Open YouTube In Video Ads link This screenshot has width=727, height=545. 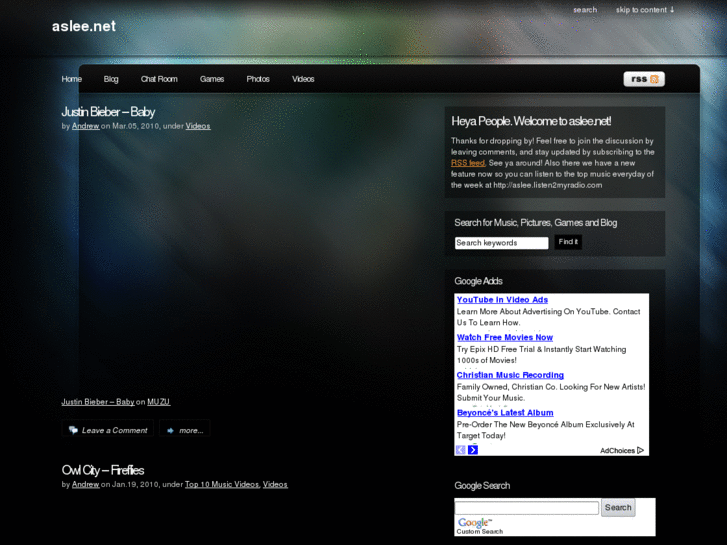point(502,300)
